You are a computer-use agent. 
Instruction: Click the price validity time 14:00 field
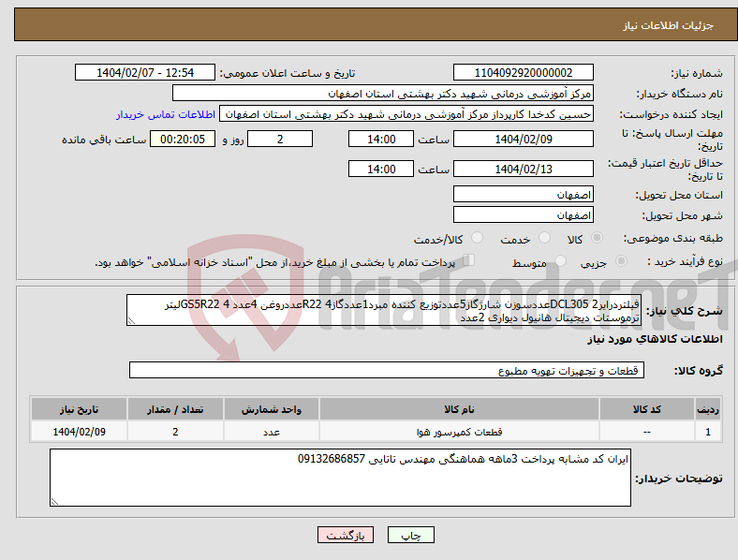click(381, 169)
